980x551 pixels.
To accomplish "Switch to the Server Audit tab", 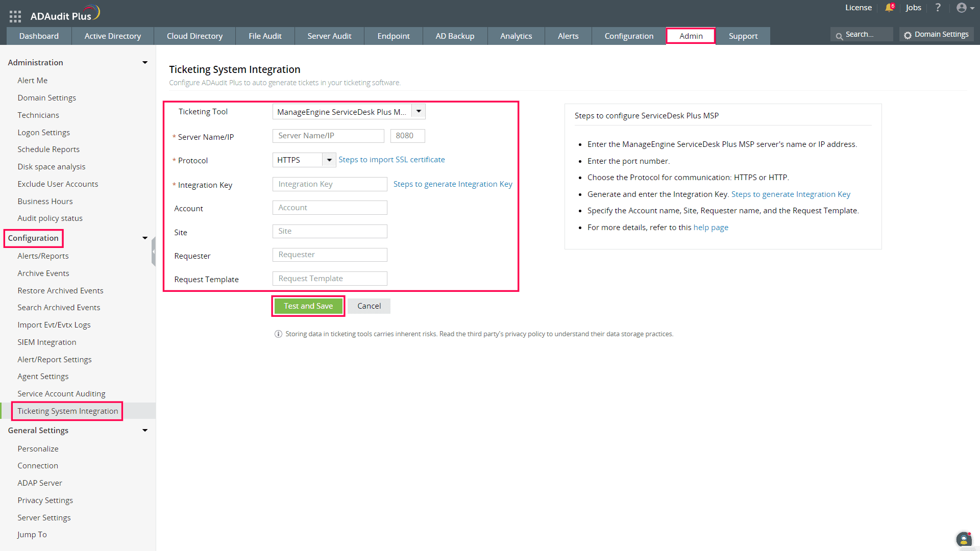I will (x=329, y=36).
